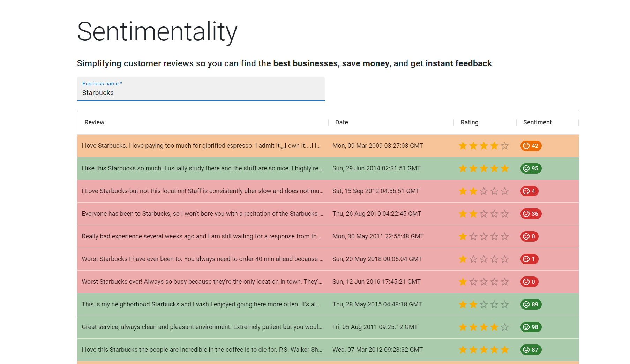Click the sentiment 95 happy face badge

(x=531, y=168)
